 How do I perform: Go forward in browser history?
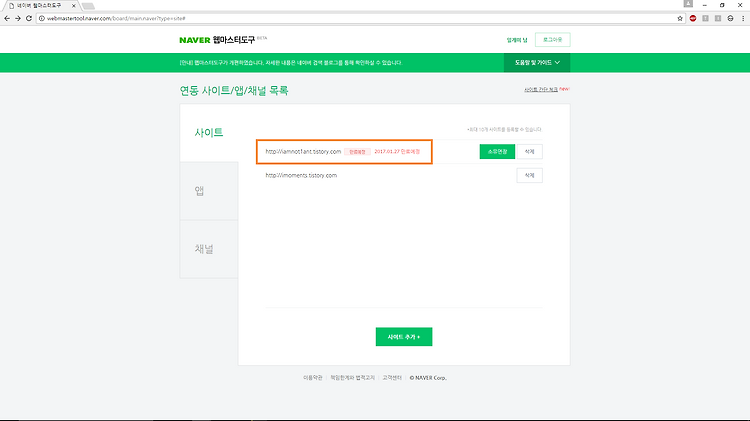(x=18, y=18)
